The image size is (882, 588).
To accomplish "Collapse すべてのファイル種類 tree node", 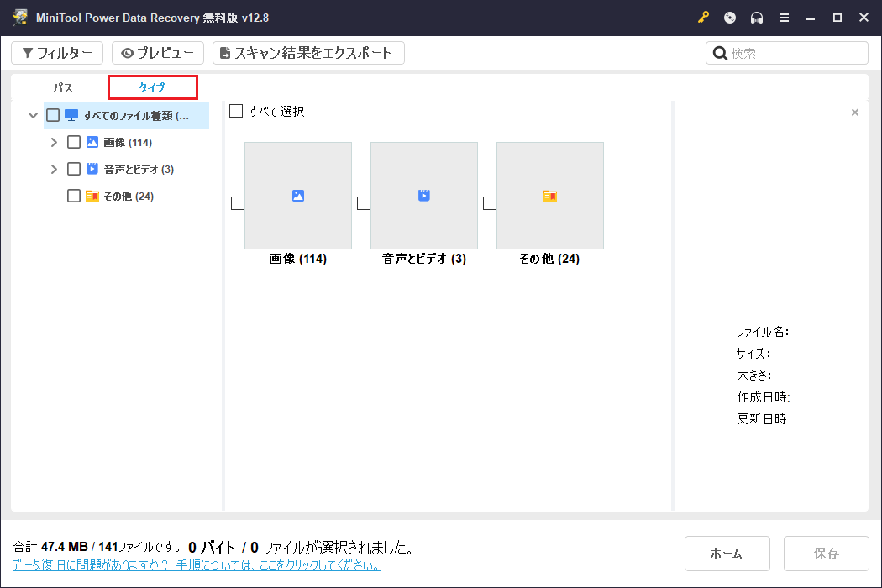I will pyautogui.click(x=33, y=114).
